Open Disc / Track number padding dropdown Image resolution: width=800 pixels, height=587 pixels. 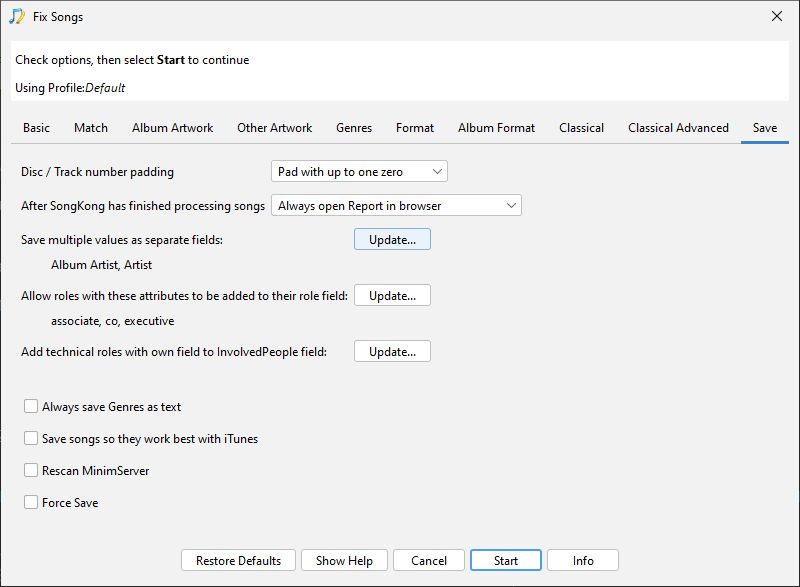(x=359, y=172)
